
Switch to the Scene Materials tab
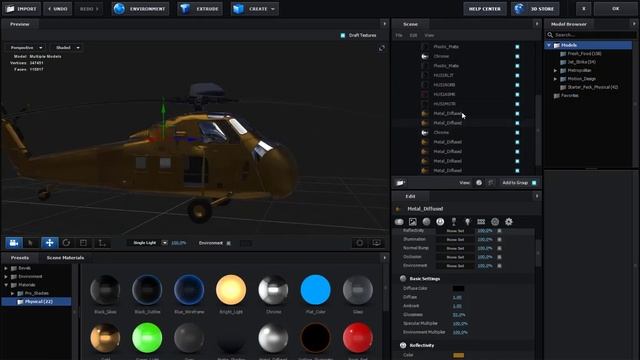65,258
